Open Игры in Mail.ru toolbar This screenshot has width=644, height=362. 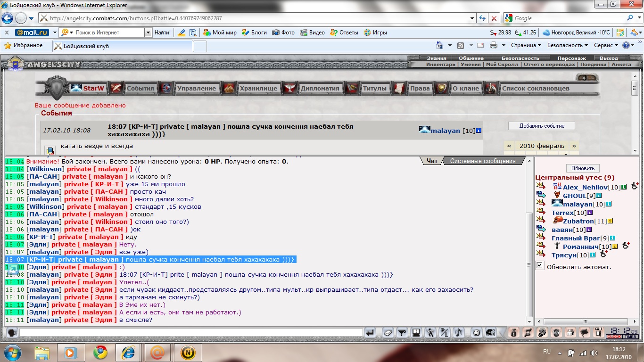375,33
